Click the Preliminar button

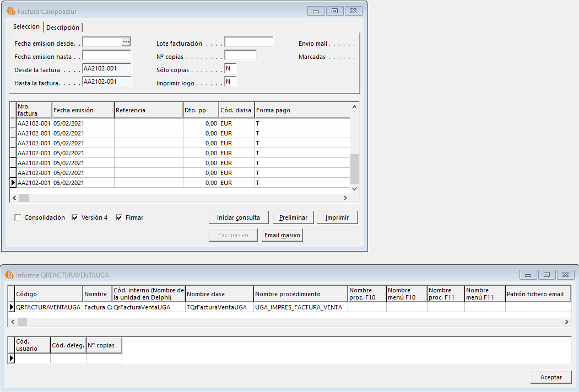[293, 217]
